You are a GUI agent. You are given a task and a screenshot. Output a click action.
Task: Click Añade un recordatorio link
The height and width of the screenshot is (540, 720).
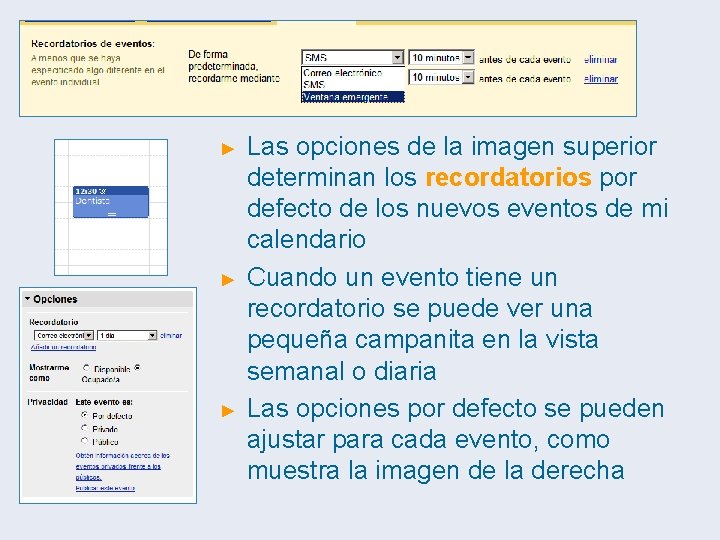pos(63,347)
